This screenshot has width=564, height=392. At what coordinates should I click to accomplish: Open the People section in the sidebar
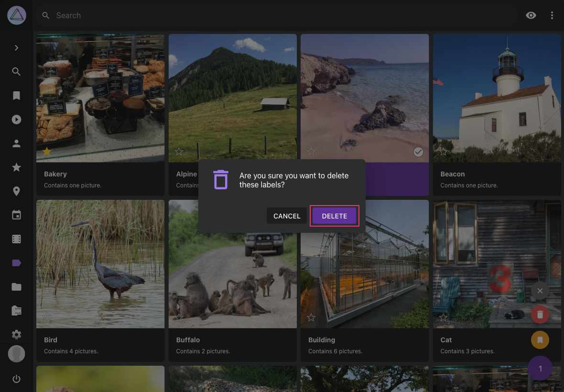(16, 143)
